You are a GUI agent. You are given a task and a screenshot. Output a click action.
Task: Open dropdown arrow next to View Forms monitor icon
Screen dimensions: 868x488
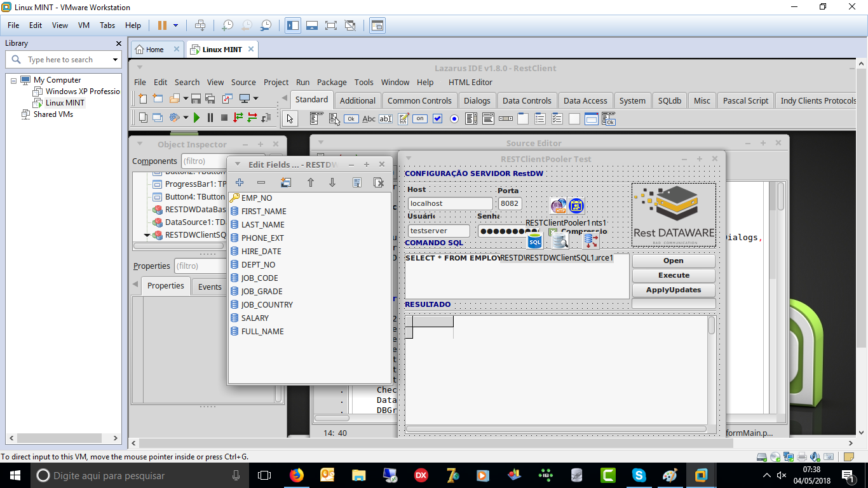click(x=256, y=98)
